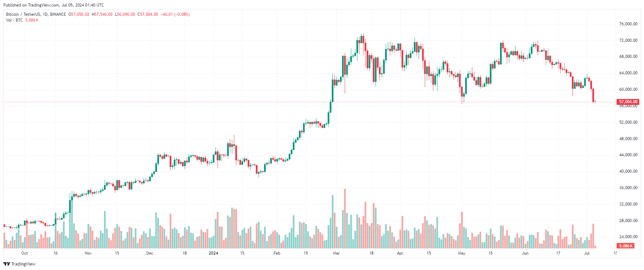
Task: Click the low value L56,690.00
Action: point(125,14)
